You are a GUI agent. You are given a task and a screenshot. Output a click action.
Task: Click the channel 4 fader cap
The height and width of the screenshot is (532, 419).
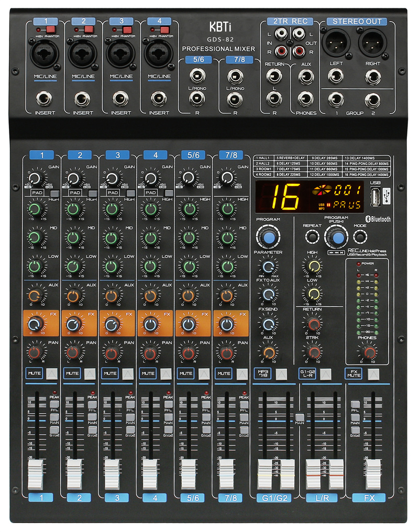point(150,474)
